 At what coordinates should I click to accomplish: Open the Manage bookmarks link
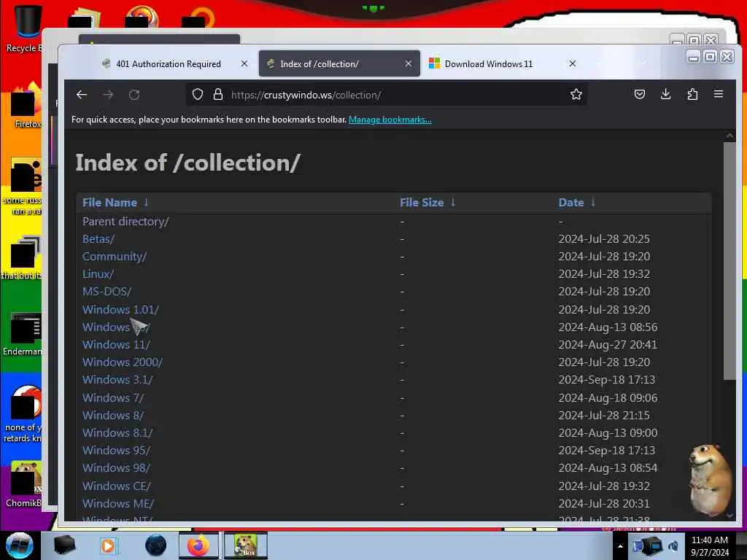390,120
